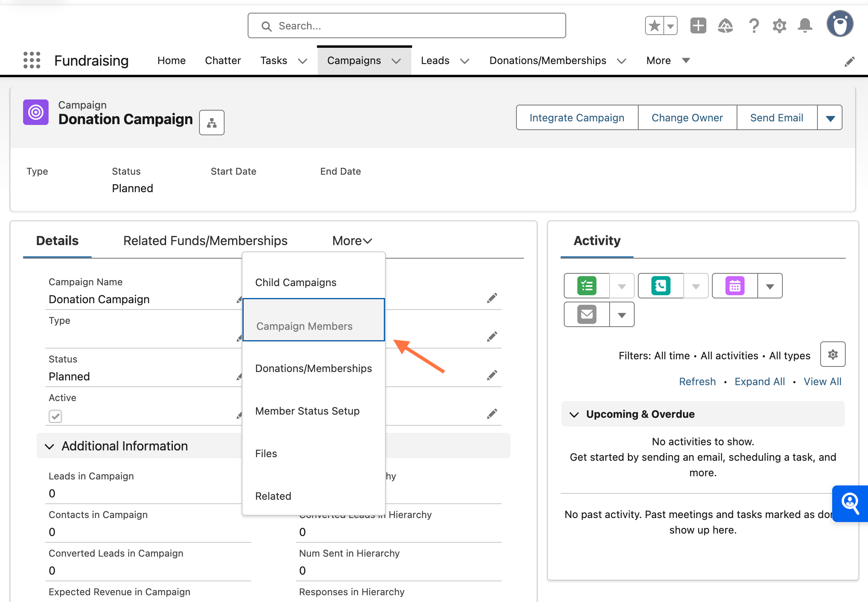Open the Log a Call dropdown arrow
This screenshot has width=868, height=602.
tap(696, 286)
